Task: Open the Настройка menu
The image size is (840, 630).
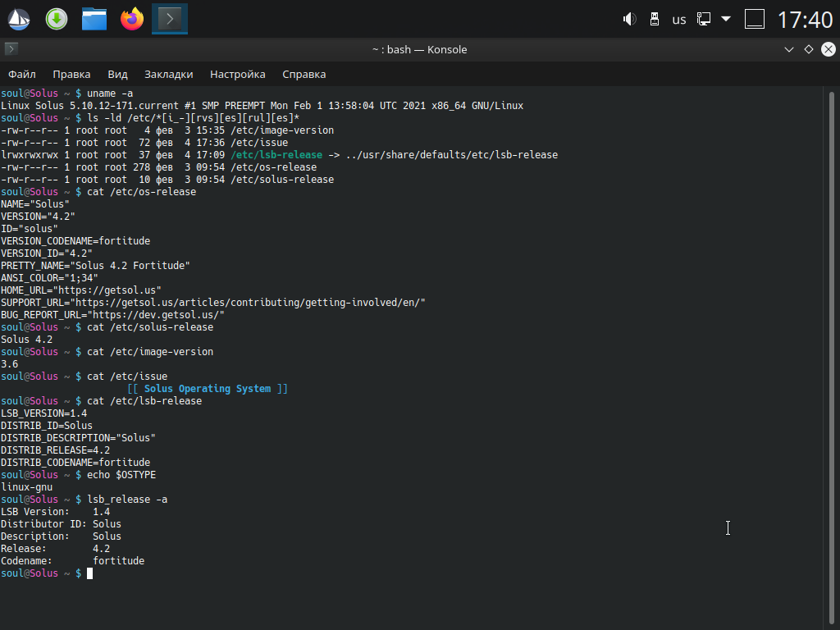Action: tap(237, 74)
